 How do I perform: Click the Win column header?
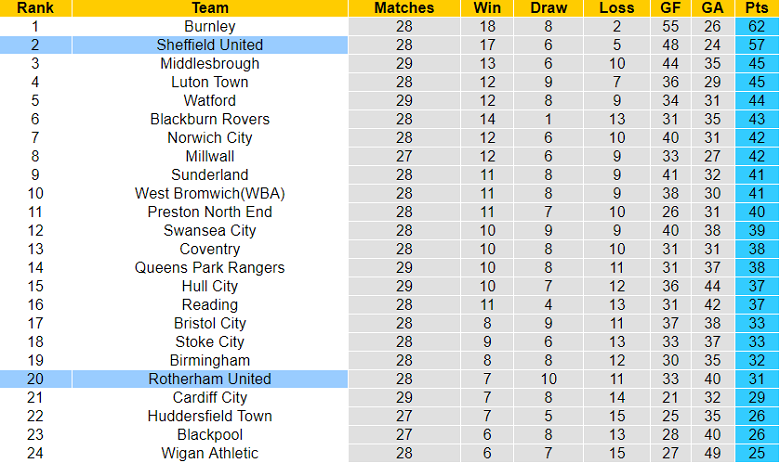[487, 8]
